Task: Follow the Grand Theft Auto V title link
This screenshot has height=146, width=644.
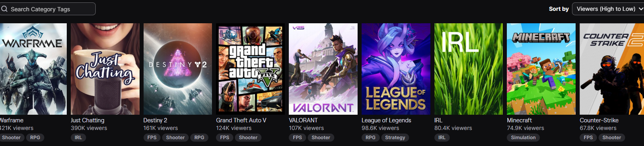Action: coord(241,120)
